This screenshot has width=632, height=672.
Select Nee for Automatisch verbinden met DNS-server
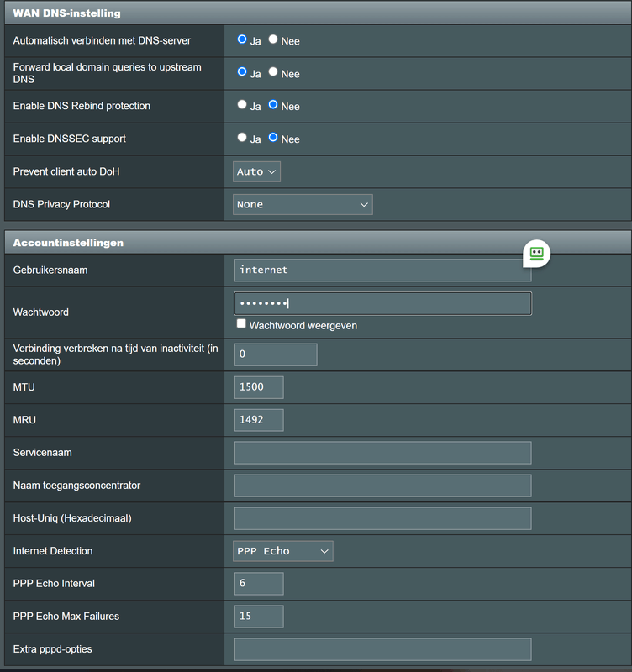pyautogui.click(x=273, y=39)
